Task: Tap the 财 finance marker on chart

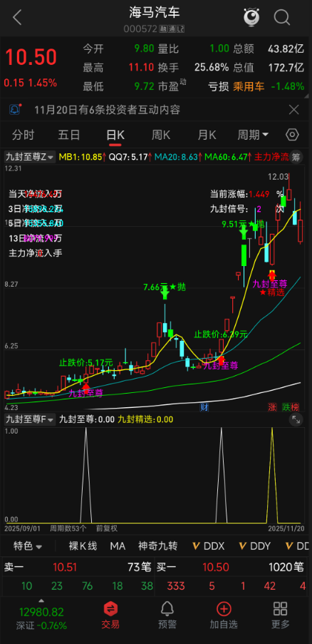Action: tap(204, 407)
